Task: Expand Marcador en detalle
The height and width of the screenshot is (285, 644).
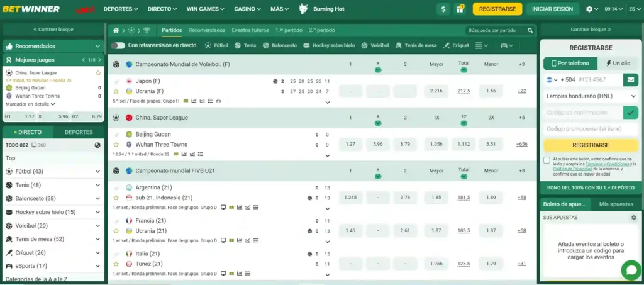Action: click(x=30, y=104)
